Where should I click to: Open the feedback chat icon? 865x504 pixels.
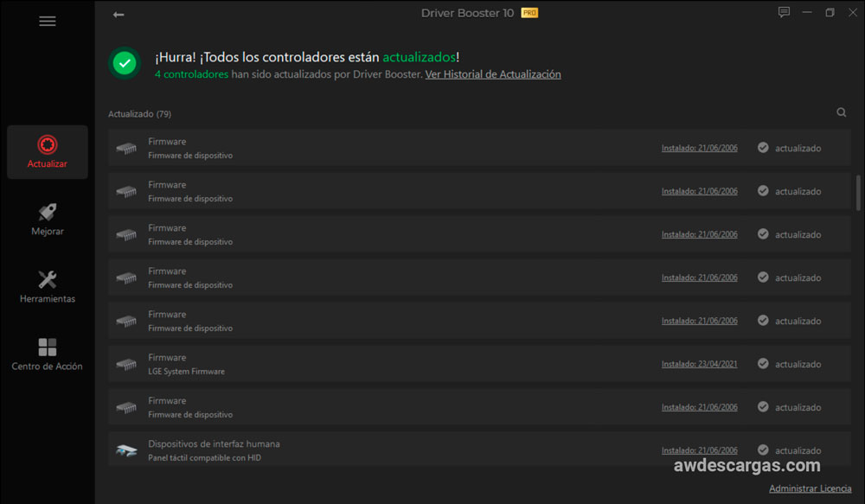point(784,12)
